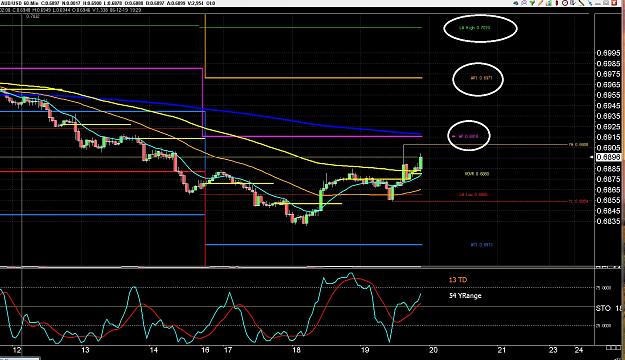Click date 17 on the time axis
The width and height of the screenshot is (625, 360).
(228, 350)
